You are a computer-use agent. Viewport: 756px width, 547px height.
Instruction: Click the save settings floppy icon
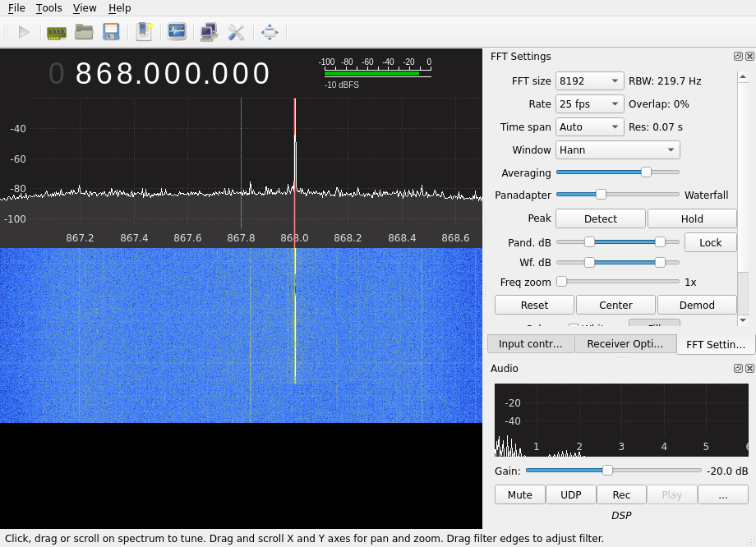pyautogui.click(x=111, y=32)
